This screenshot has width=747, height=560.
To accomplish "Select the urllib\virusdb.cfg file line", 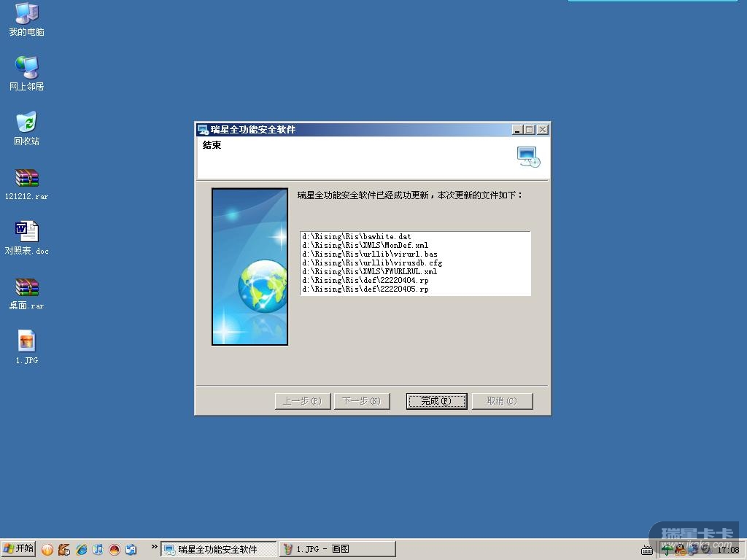I will pyautogui.click(x=372, y=262).
